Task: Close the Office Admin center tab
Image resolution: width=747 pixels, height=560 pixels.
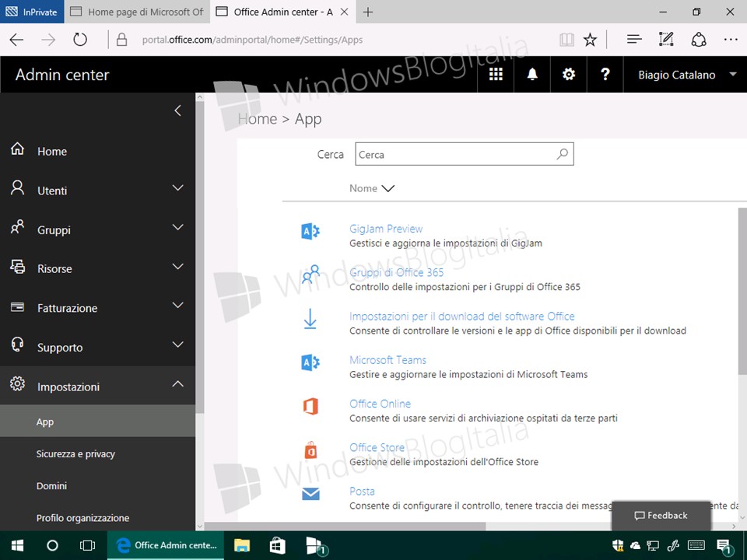Action: pyautogui.click(x=344, y=12)
